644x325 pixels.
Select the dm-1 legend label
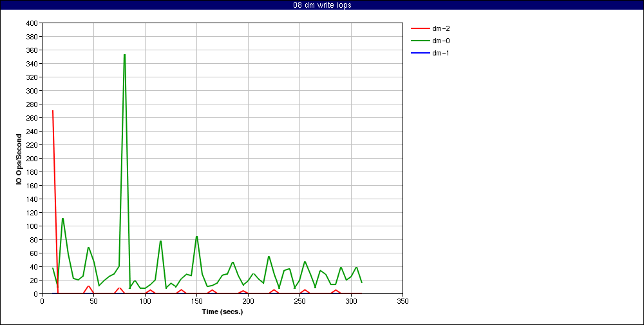(x=440, y=53)
